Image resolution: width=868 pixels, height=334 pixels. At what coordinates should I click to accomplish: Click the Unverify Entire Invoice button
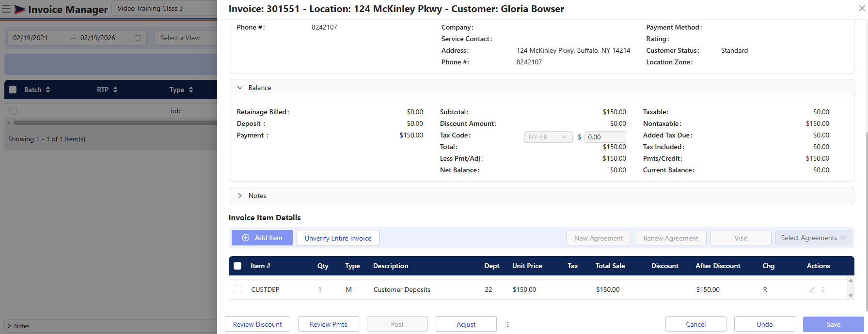coord(338,238)
